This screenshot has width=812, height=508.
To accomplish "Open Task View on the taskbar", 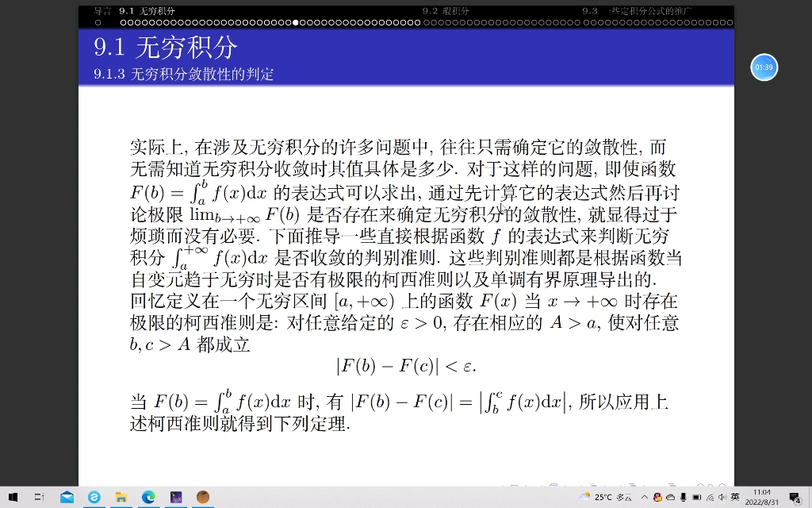I will [x=39, y=496].
